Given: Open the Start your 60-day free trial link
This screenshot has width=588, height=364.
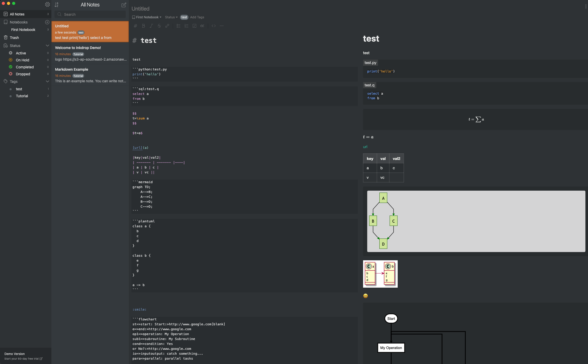Looking at the screenshot, I should (x=23, y=359).
